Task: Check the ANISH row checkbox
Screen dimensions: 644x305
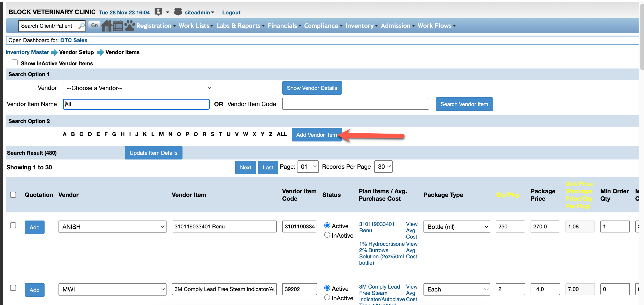Action: point(13,225)
